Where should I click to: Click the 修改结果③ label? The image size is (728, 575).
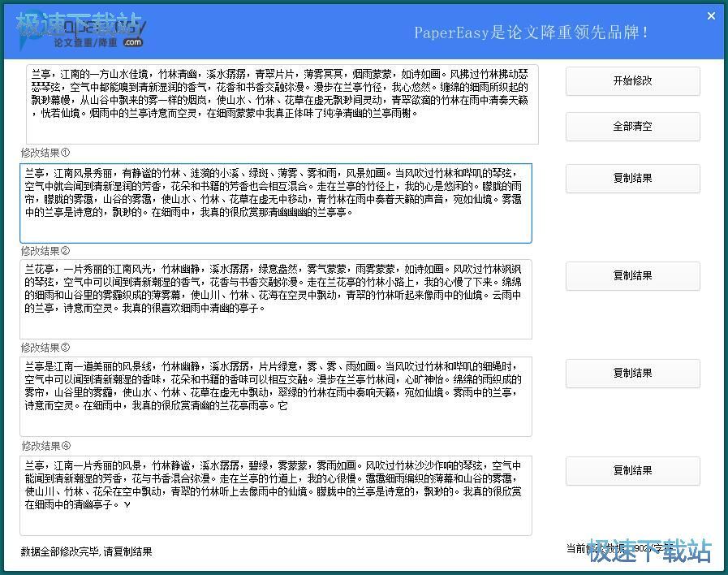coord(45,348)
